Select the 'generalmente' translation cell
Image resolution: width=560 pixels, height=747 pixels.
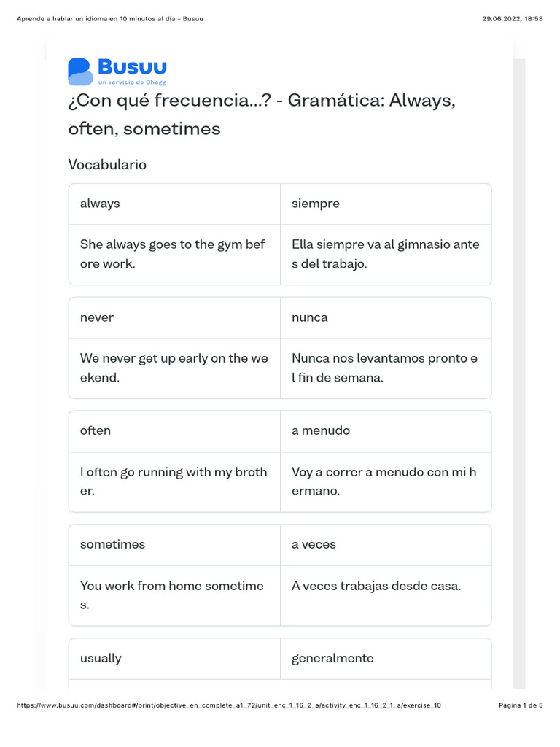pyautogui.click(x=332, y=658)
